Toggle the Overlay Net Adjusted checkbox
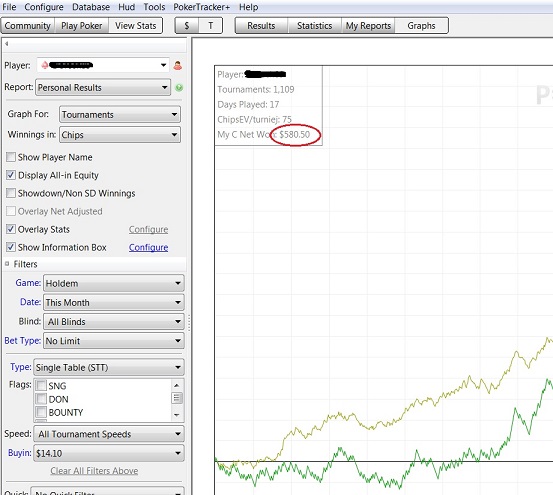The image size is (553, 495). pyautogui.click(x=11, y=211)
